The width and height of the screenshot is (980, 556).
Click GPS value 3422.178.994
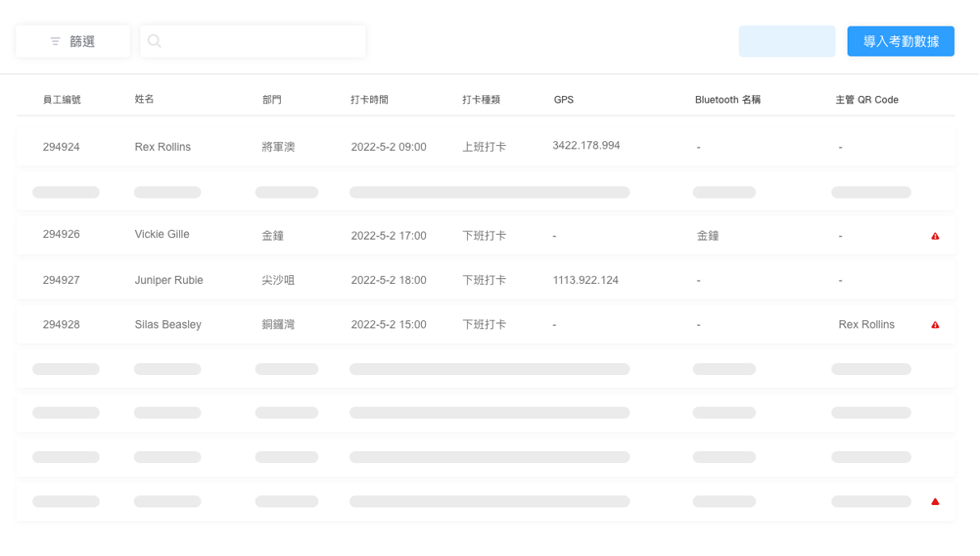(x=586, y=146)
